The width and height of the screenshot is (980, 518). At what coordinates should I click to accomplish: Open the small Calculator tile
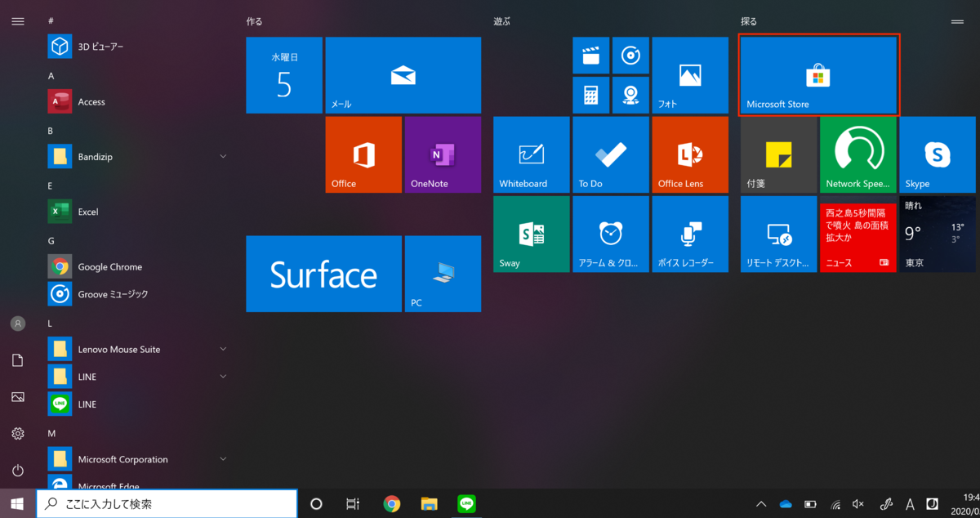tap(590, 95)
